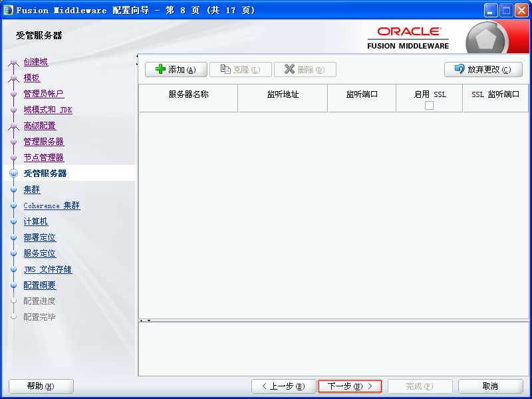This screenshot has width=532, height=399.
Task: Open the 高级配置 step link
Action: [x=40, y=126]
